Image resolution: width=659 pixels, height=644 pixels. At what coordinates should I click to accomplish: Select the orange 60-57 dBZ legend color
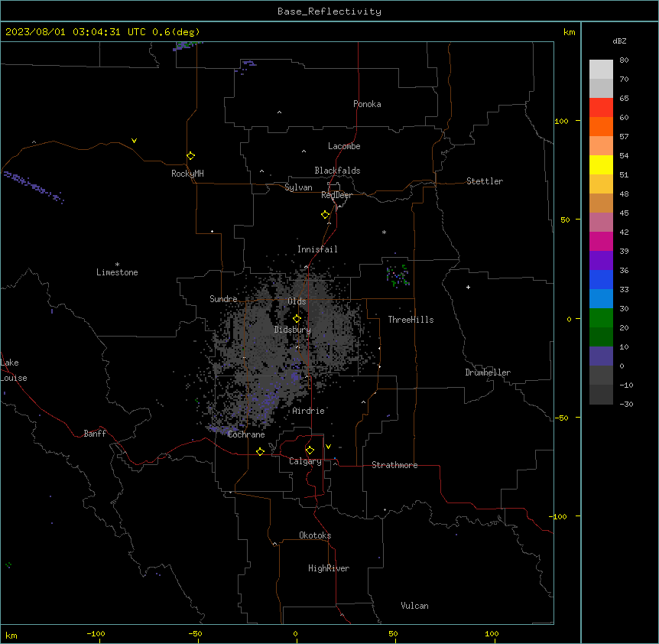point(601,126)
